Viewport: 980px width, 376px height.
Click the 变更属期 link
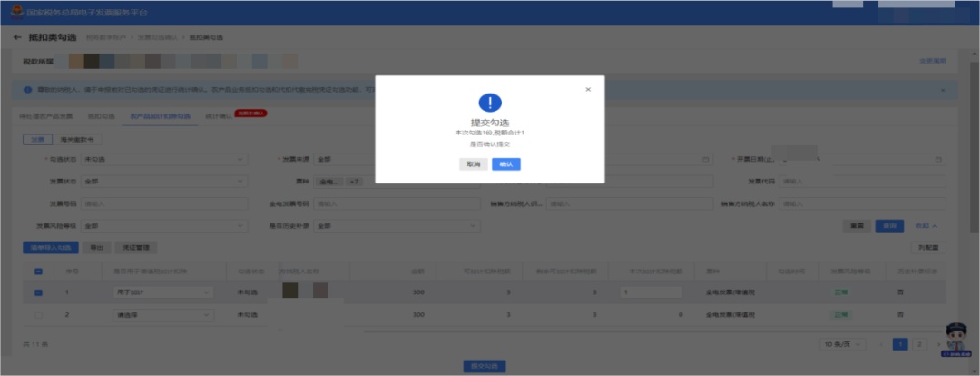tap(933, 62)
